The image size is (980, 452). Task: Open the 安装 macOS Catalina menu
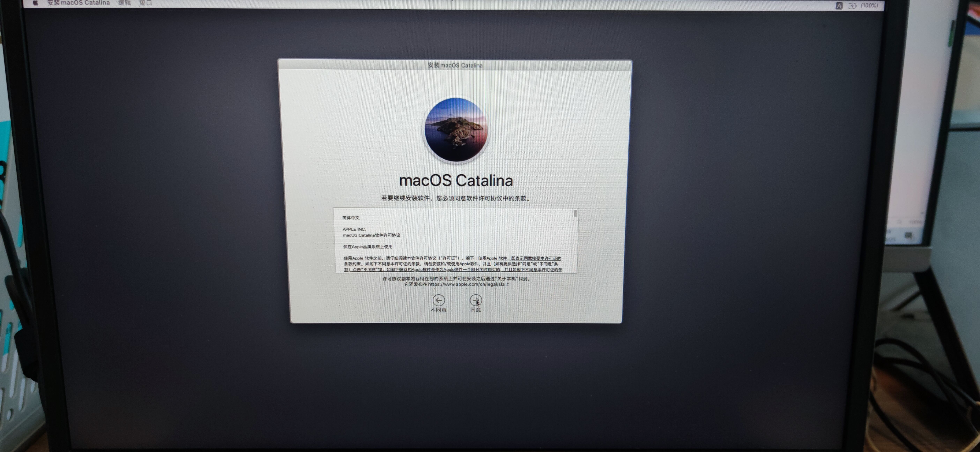pyautogui.click(x=78, y=3)
